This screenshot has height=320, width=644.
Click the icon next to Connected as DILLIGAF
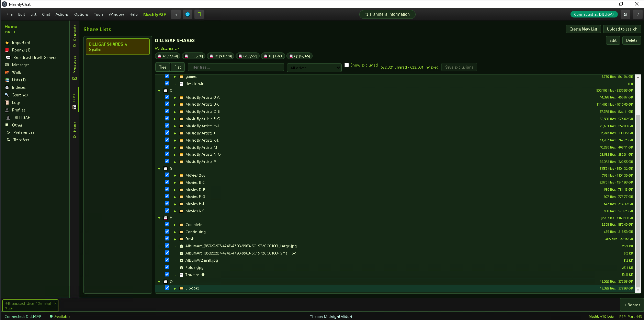(625, 14)
